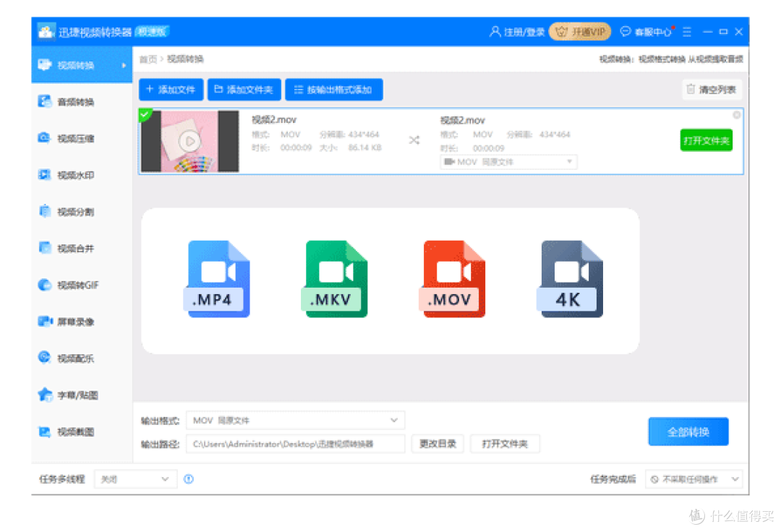
Task: Play the 视频2.mov thumbnail preview
Action: (189, 142)
